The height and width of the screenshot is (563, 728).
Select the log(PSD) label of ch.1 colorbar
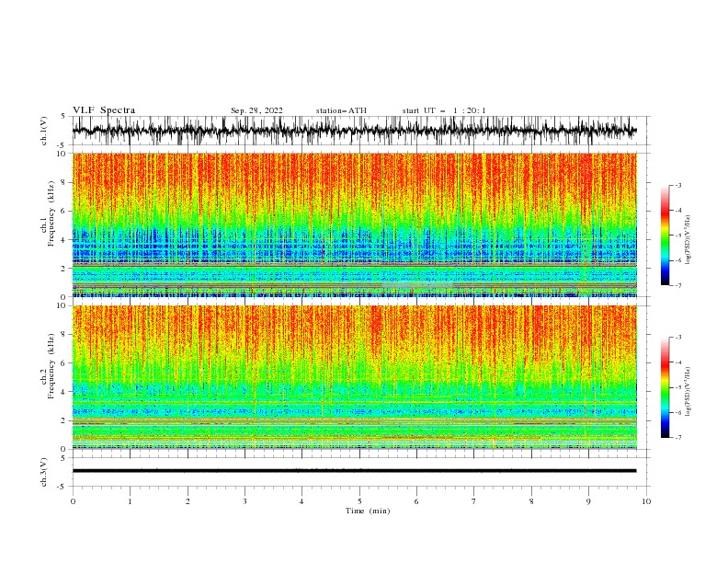pos(688,240)
